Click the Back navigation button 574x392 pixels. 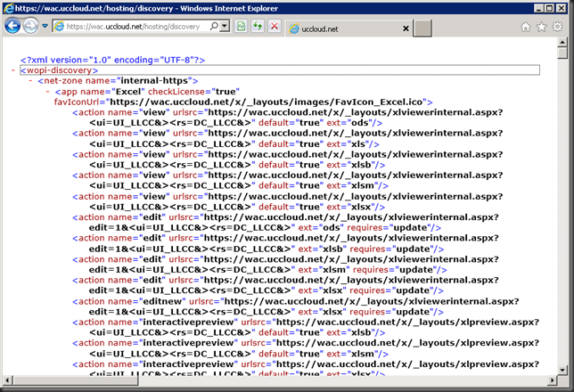point(12,26)
